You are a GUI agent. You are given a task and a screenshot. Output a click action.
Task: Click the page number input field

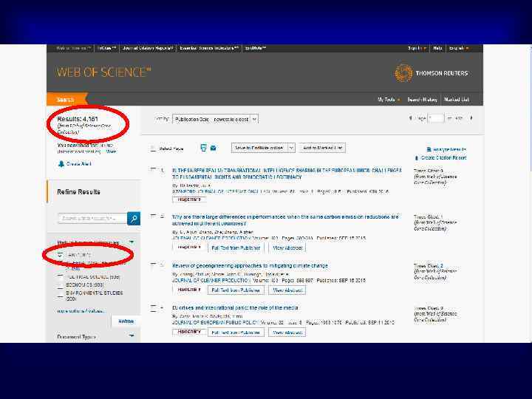[436, 118]
